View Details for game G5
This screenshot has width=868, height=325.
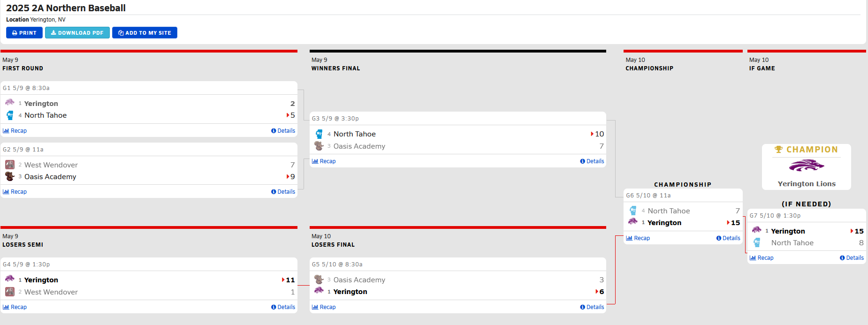[592, 307]
